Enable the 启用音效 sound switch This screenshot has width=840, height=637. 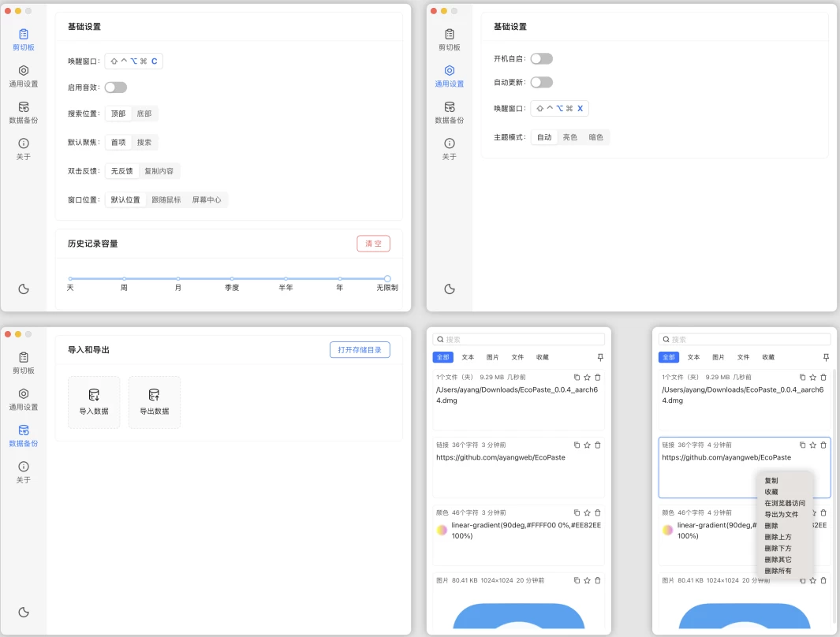click(x=116, y=88)
